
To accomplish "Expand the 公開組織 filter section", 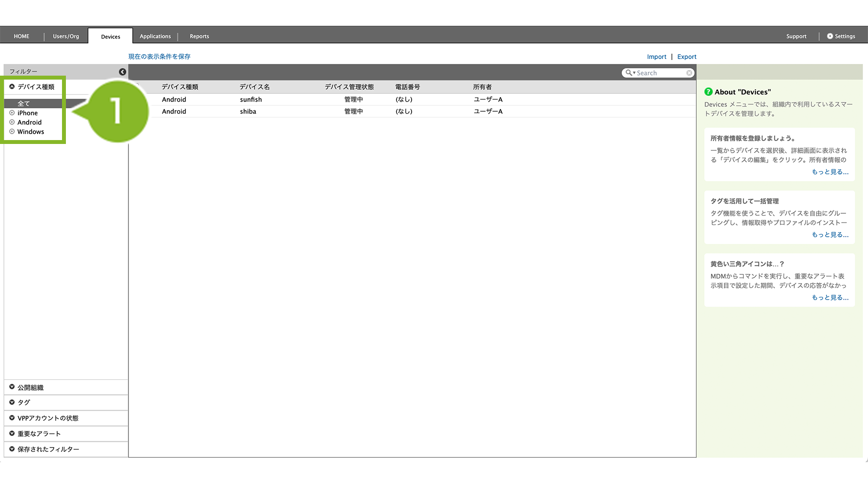I will click(12, 387).
